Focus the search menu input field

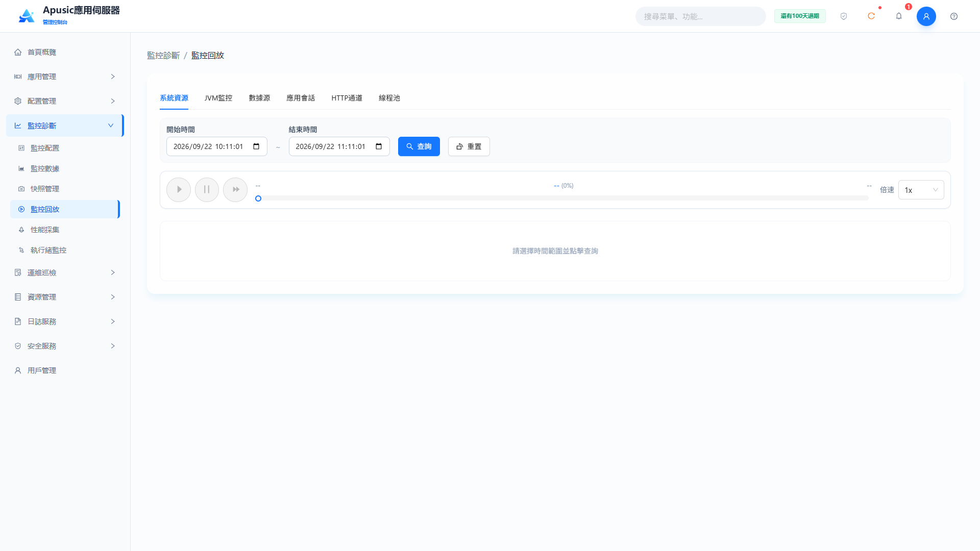(701, 16)
